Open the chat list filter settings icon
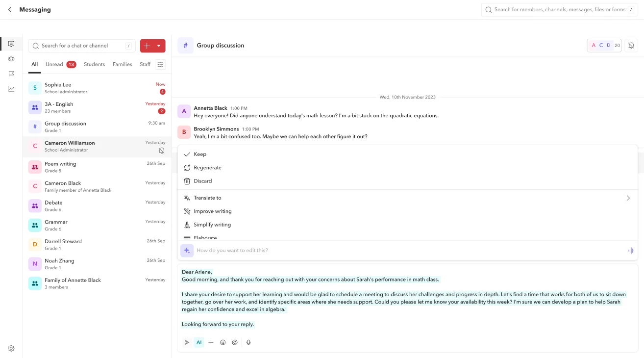 pos(160,64)
